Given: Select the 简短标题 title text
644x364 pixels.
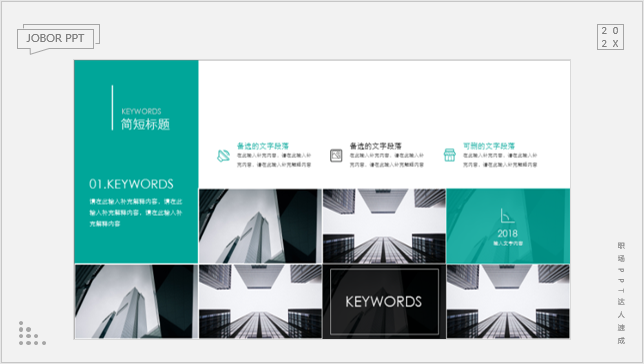Looking at the screenshot, I should (145, 124).
